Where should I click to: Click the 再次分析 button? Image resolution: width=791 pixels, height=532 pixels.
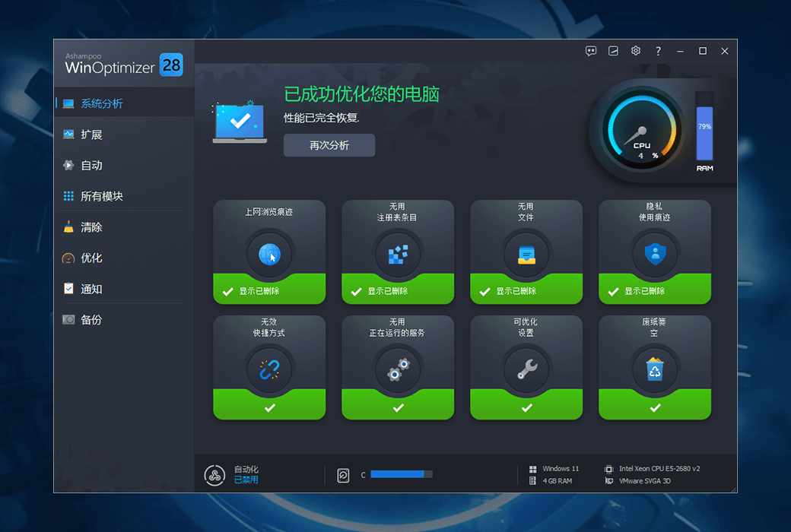coord(329,145)
